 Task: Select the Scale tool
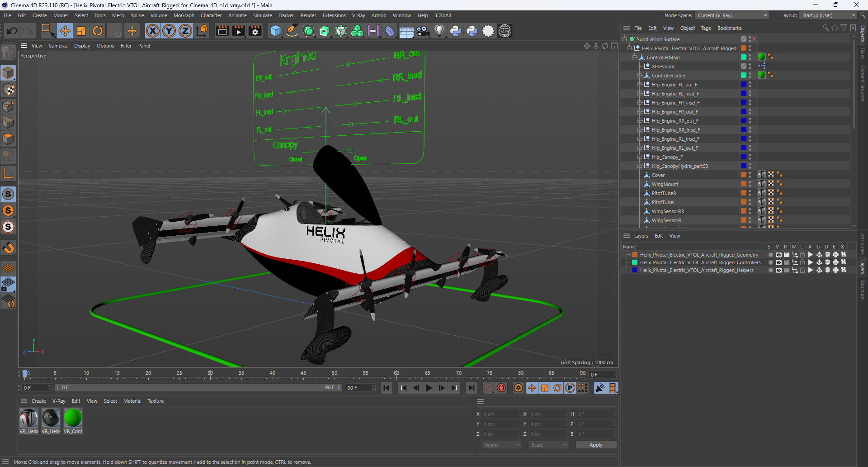coord(81,31)
